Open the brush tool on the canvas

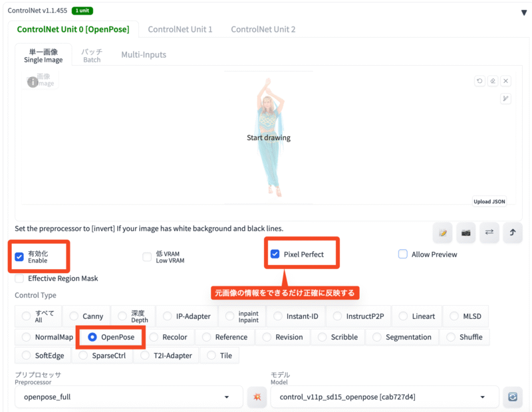point(505,98)
